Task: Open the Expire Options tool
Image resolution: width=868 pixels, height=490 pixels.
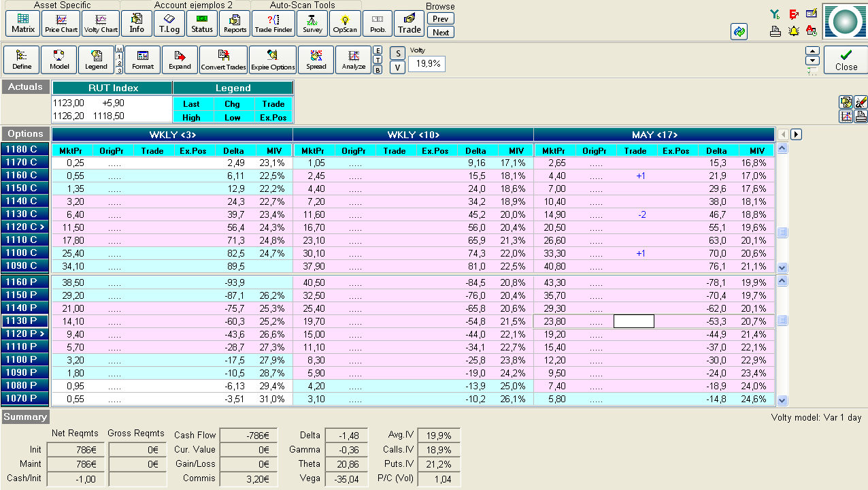Action: tap(273, 59)
